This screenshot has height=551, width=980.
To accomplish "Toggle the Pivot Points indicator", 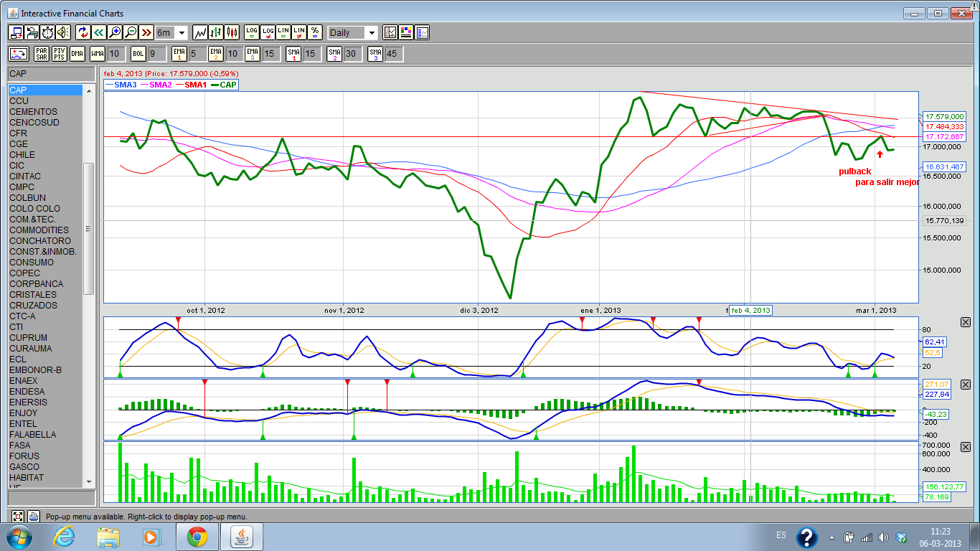I will pyautogui.click(x=60, y=54).
